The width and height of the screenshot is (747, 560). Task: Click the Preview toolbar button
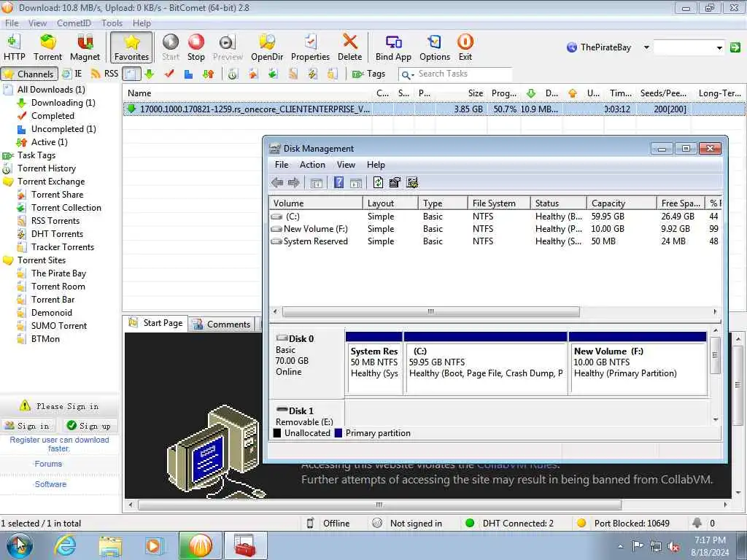228,47
